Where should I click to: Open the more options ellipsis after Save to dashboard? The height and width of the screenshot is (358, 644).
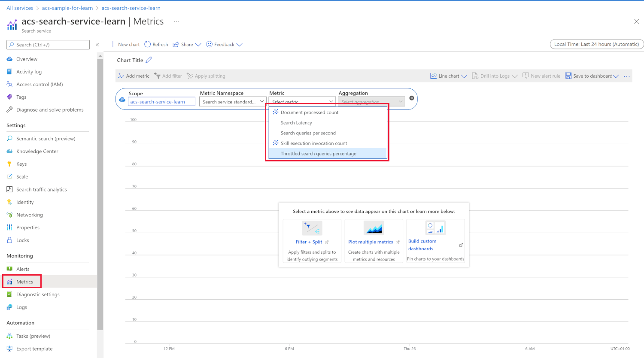pos(627,76)
